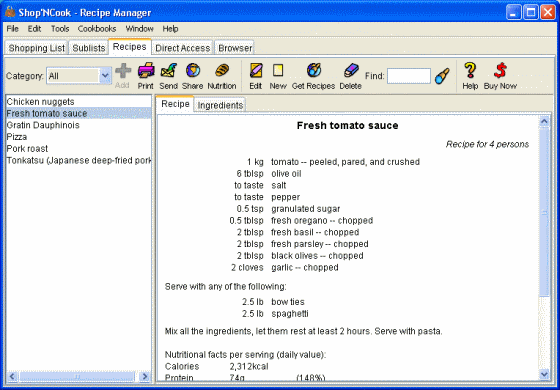Switch to the Direct Access tab

182,48
